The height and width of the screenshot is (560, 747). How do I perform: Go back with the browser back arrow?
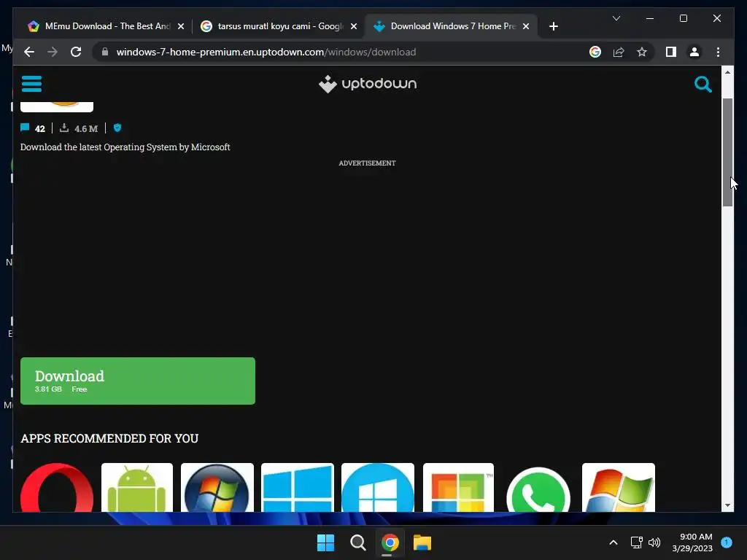(x=29, y=52)
